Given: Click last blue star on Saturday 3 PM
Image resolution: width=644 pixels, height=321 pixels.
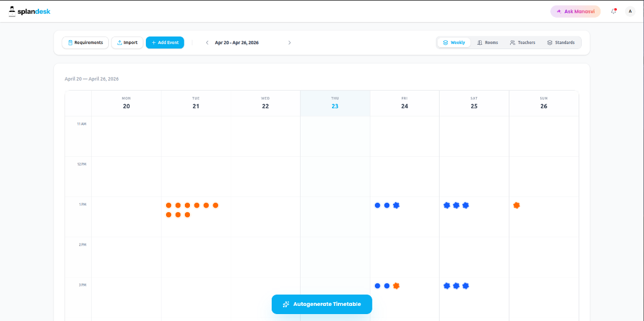Looking at the screenshot, I should [x=465, y=286].
